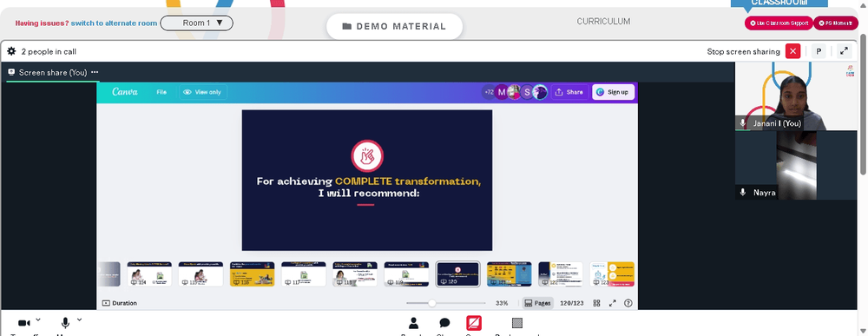
Task: Select slide thumbnail 120
Action: click(x=457, y=274)
